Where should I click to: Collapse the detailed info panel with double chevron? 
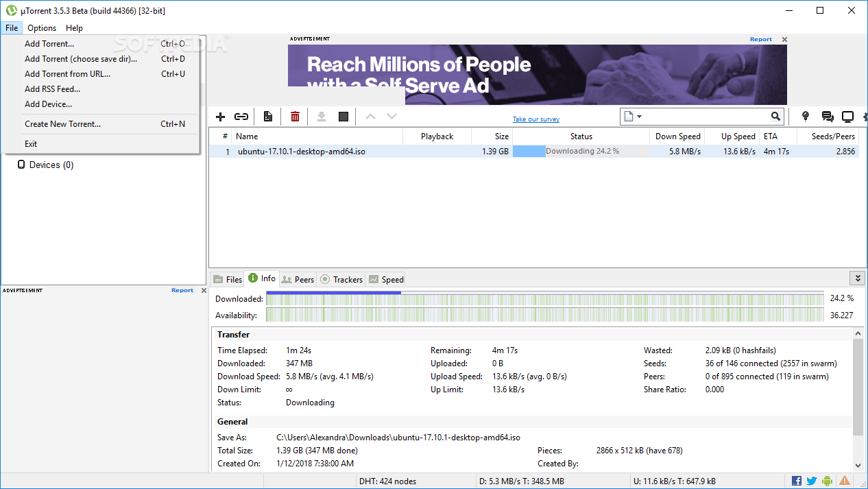pyautogui.click(x=858, y=278)
